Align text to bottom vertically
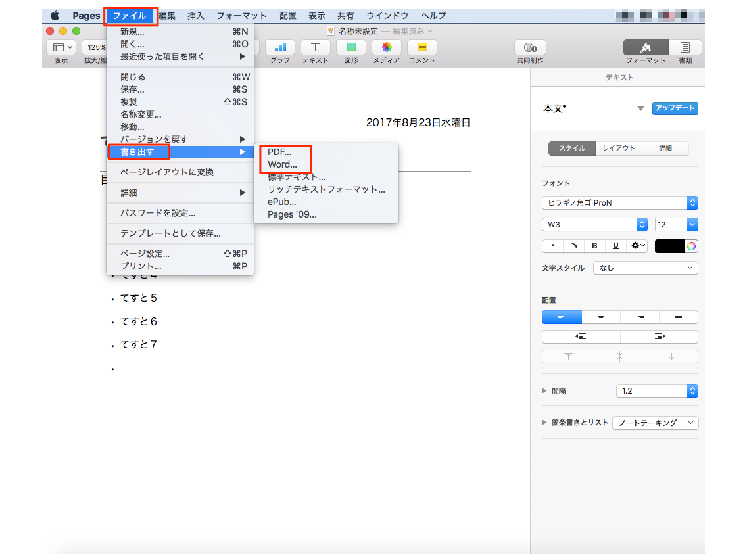The image size is (747, 560). click(x=672, y=357)
